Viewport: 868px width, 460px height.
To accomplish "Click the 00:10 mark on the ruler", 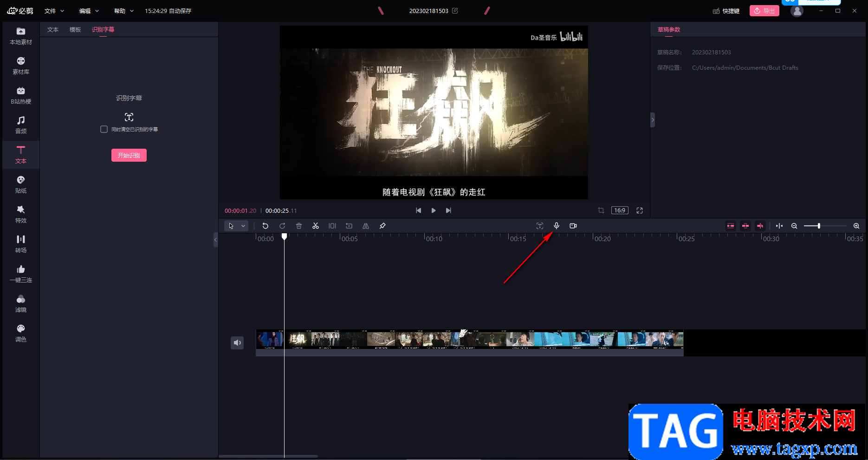I will (x=434, y=239).
